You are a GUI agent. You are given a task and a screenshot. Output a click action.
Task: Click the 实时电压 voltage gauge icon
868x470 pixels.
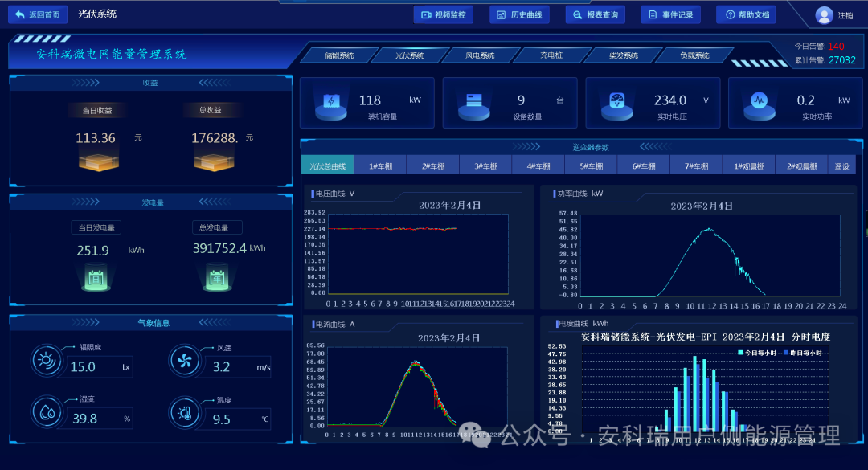tap(616, 104)
